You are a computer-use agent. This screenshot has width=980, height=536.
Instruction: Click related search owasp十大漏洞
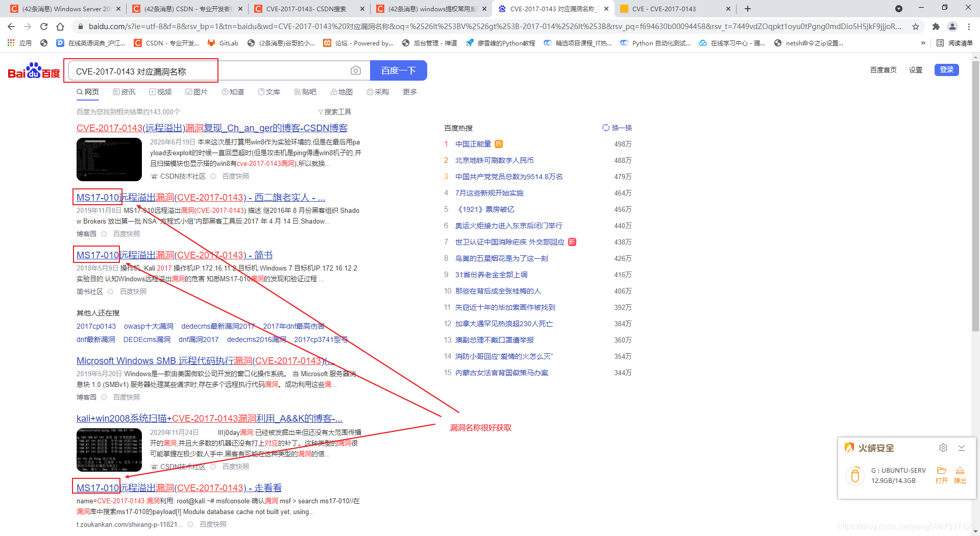point(149,326)
